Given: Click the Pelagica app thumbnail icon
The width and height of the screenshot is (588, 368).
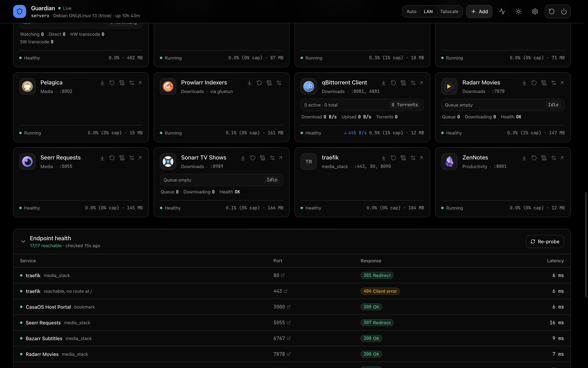Looking at the screenshot, I should pos(27,86).
